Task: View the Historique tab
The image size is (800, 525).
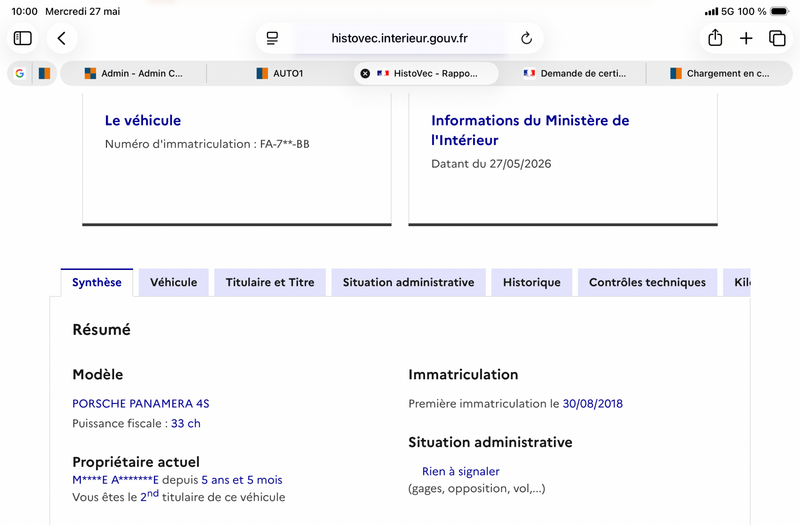Action: tap(532, 282)
